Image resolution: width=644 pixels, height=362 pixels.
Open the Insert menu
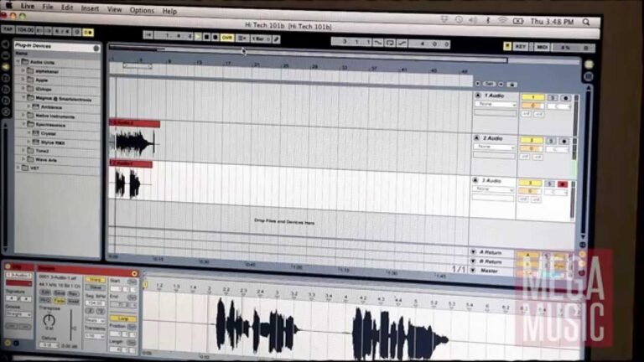coord(90,8)
